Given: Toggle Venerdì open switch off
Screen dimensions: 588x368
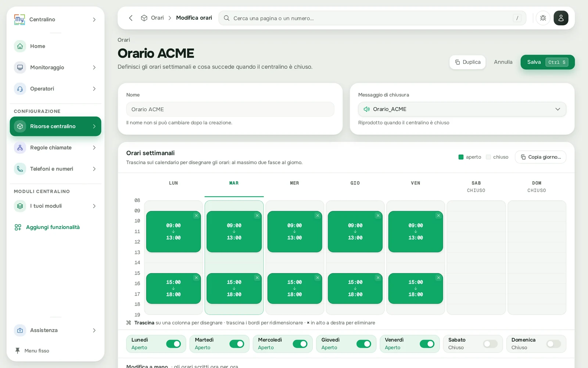Looking at the screenshot, I should 427,344.
